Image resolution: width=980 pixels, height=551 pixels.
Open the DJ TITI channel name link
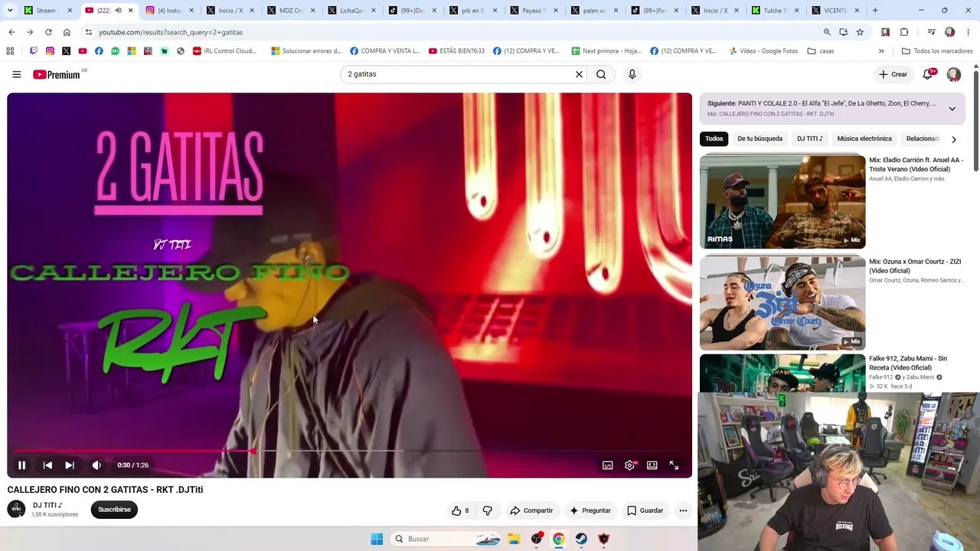(x=47, y=505)
